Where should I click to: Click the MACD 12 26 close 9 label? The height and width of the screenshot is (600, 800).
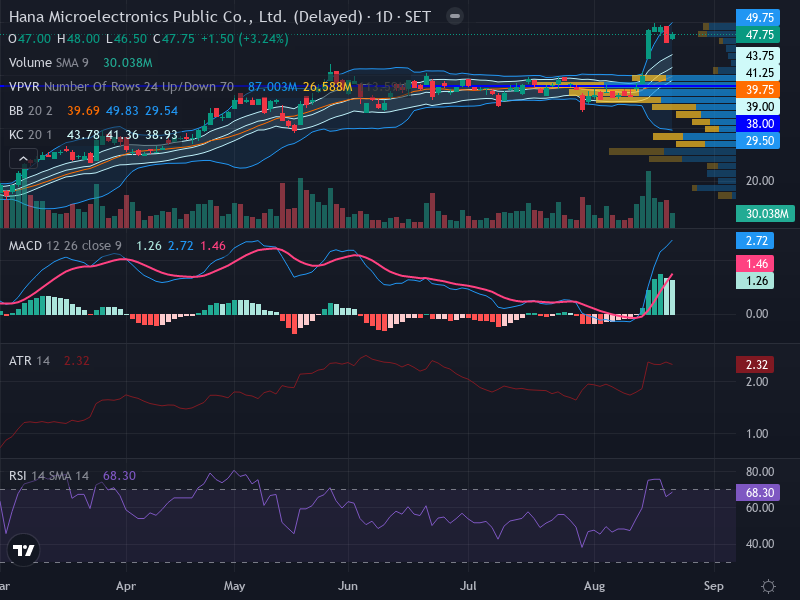pos(65,246)
